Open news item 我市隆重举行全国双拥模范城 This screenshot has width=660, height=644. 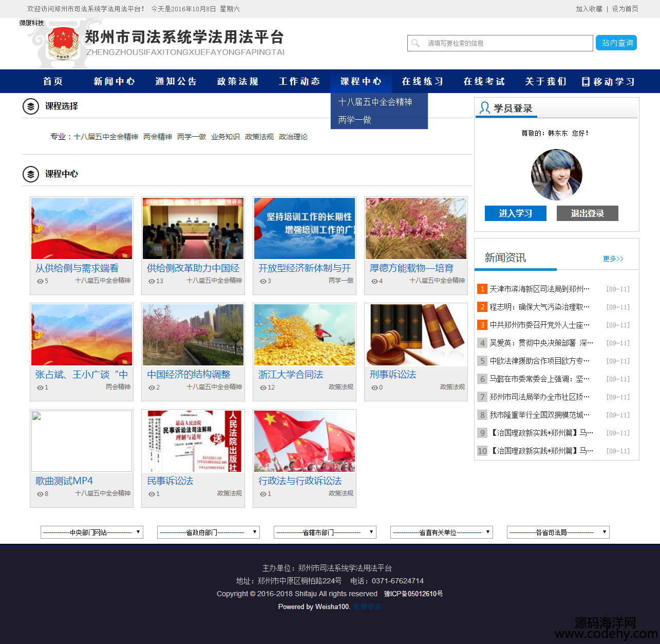(539, 415)
